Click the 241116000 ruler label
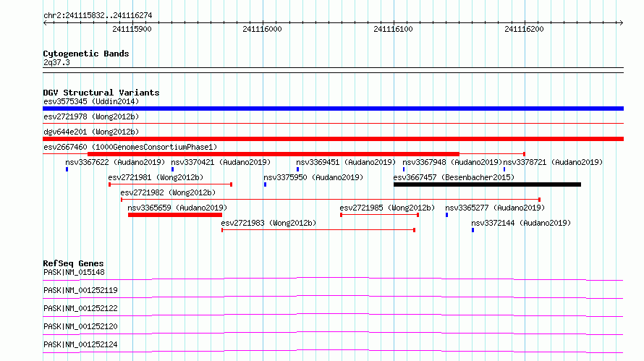644x361 pixels. click(x=262, y=29)
